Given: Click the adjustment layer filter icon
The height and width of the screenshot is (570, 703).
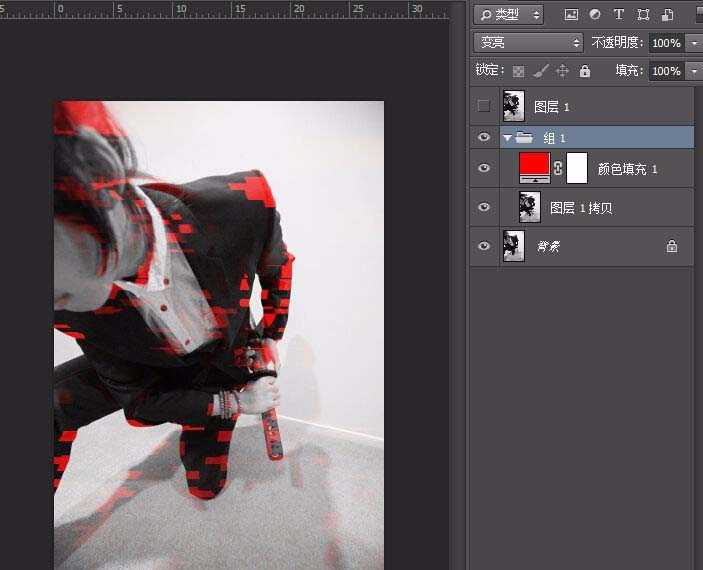Looking at the screenshot, I should click(x=595, y=15).
